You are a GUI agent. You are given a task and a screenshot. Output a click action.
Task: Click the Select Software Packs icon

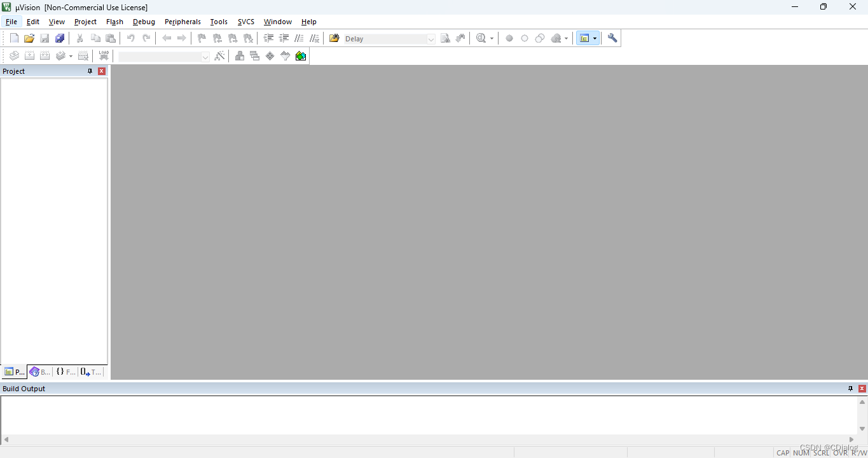[286, 56]
